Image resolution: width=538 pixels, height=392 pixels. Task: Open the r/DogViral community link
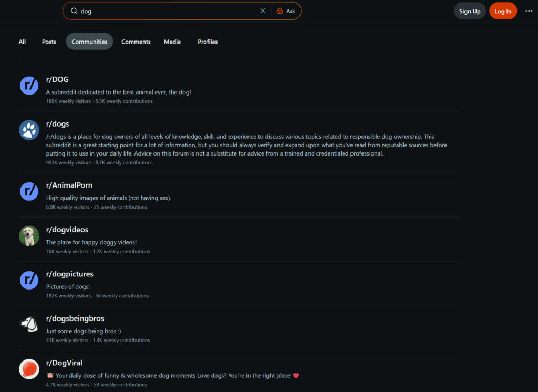(x=64, y=363)
